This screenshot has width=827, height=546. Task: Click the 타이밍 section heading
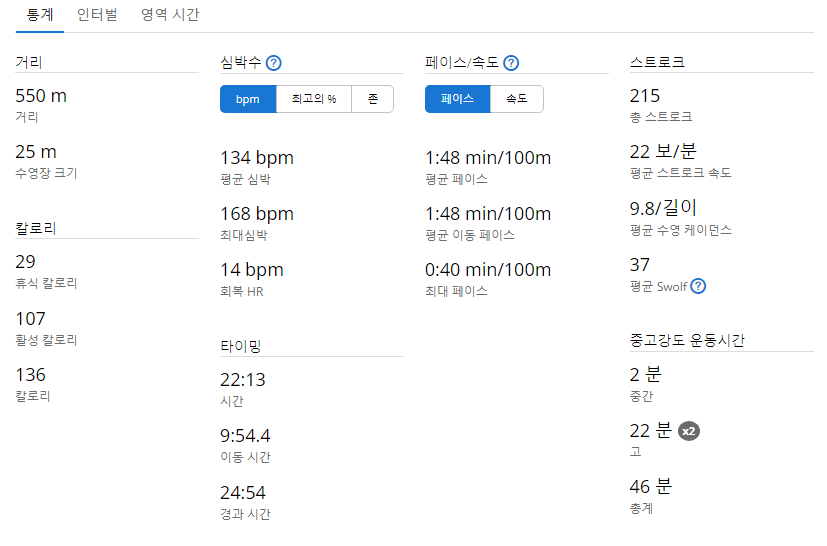tap(241, 347)
